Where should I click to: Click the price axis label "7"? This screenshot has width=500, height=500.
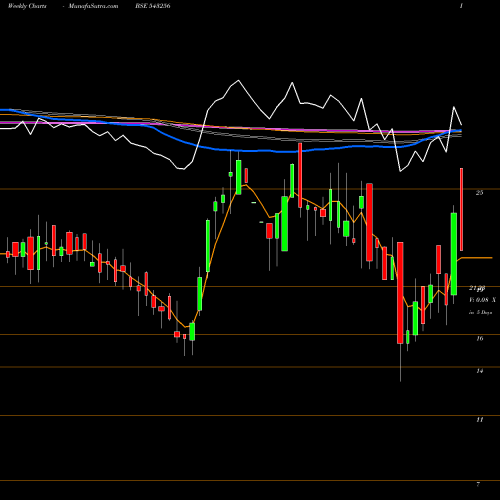[x=478, y=484]
